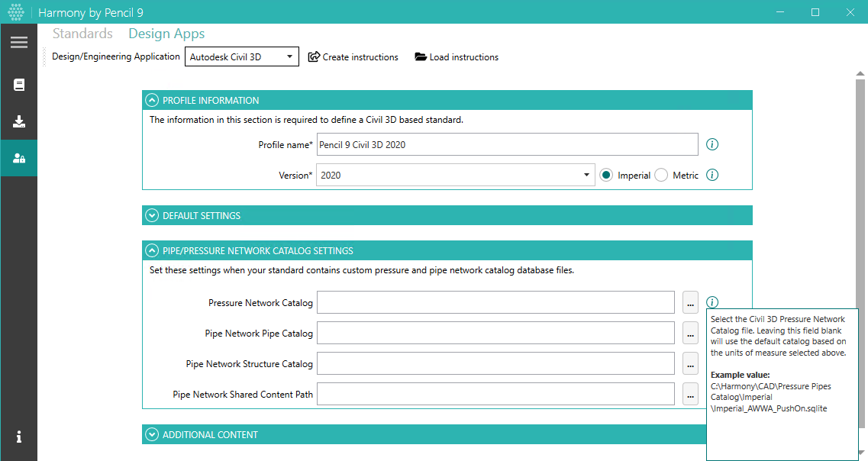Browse for Pipe Network Shared Content Path
Viewport: 868px width, 461px height.
click(690, 394)
